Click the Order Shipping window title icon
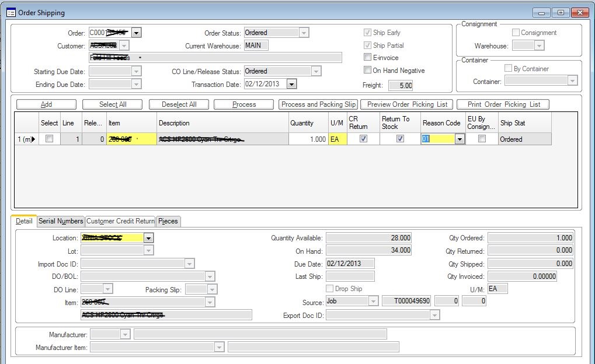 click(x=10, y=12)
